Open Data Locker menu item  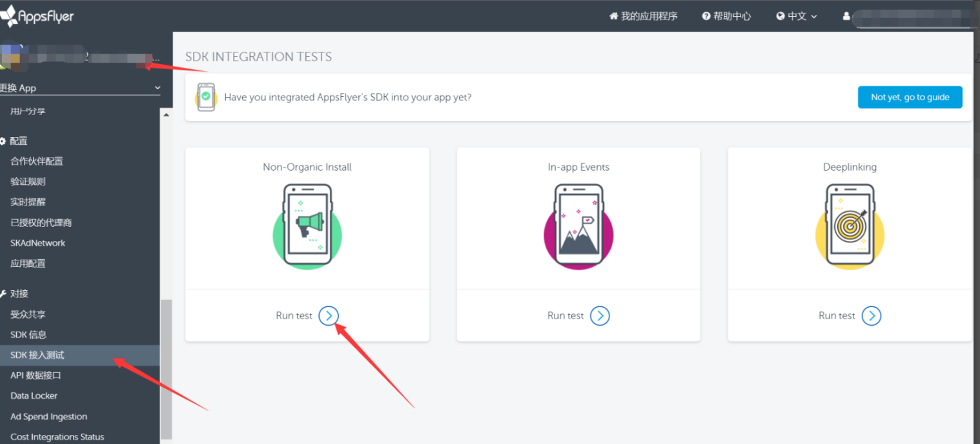point(34,396)
